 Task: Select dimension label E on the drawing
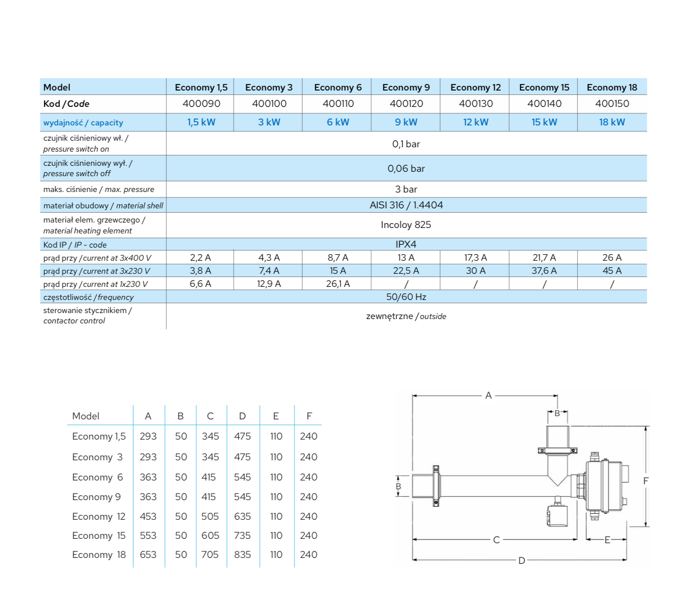[607, 540]
